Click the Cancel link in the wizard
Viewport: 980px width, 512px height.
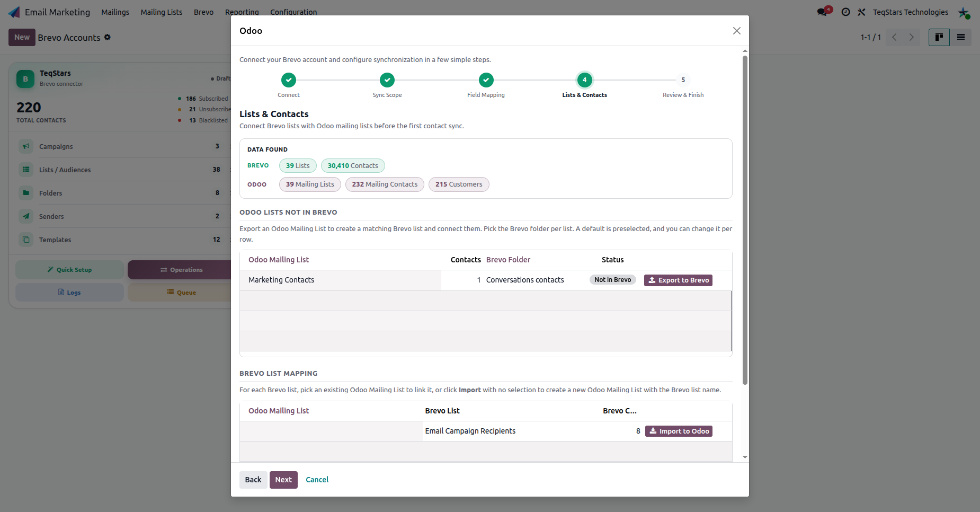pos(317,480)
